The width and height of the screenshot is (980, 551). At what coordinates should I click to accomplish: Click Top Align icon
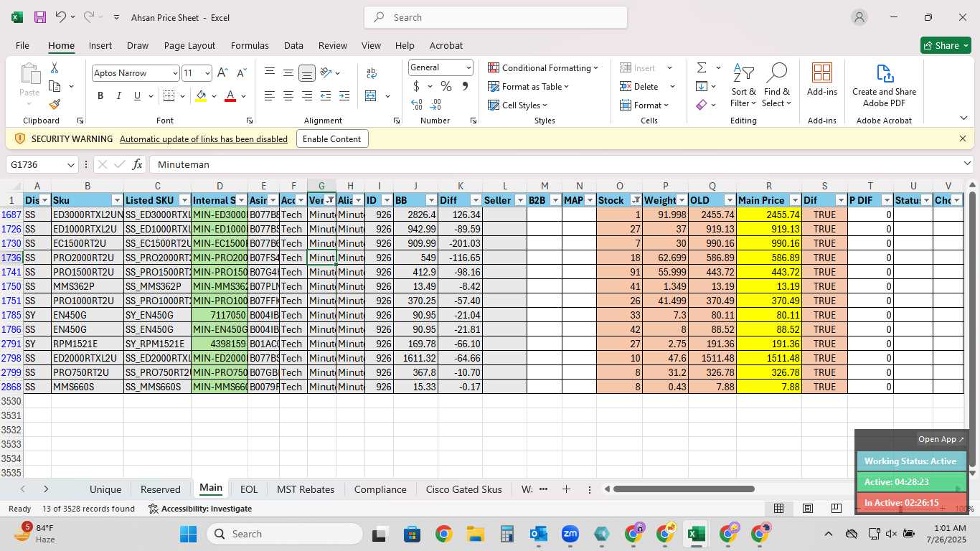(270, 73)
